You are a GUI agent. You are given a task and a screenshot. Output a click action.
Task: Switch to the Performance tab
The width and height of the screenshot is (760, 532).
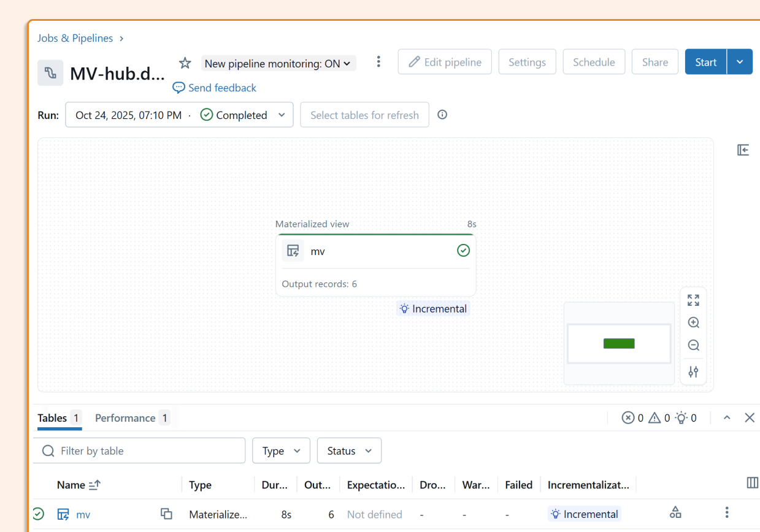[125, 417]
